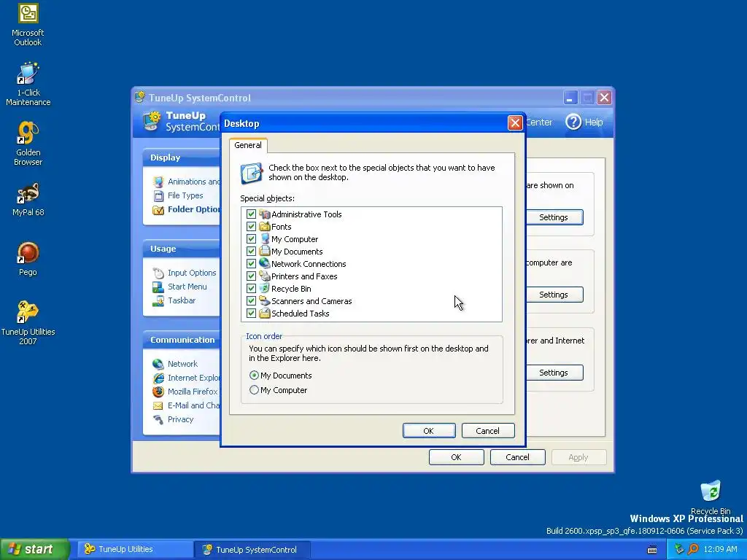
Task: Select the General tab in Desktop dialog
Action: pos(248,145)
